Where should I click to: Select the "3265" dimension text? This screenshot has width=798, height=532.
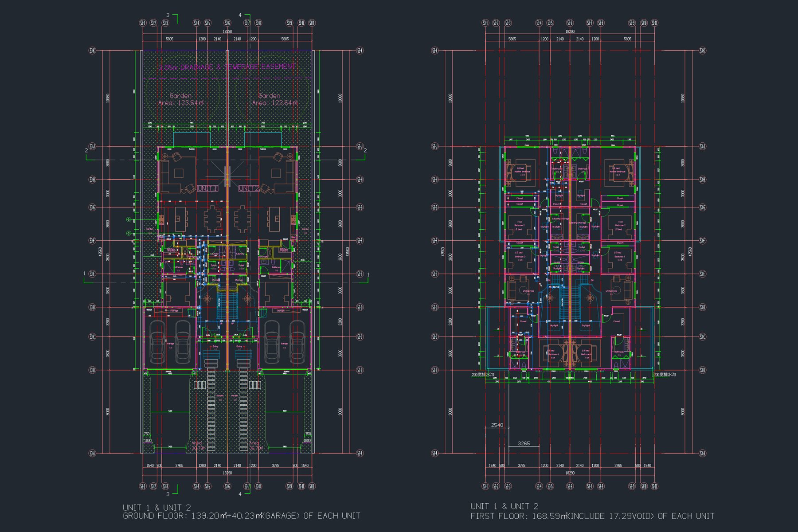click(524, 443)
